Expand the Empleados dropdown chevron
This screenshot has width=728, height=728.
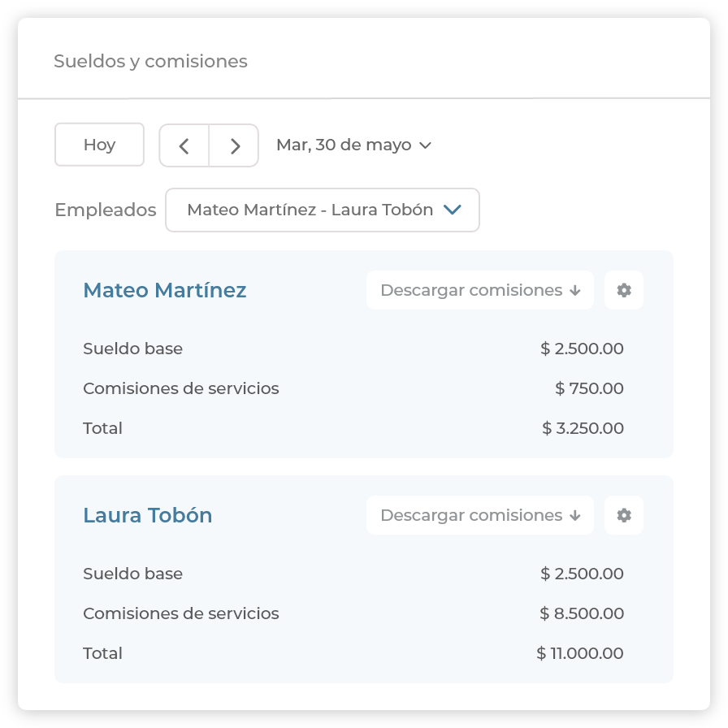point(453,210)
